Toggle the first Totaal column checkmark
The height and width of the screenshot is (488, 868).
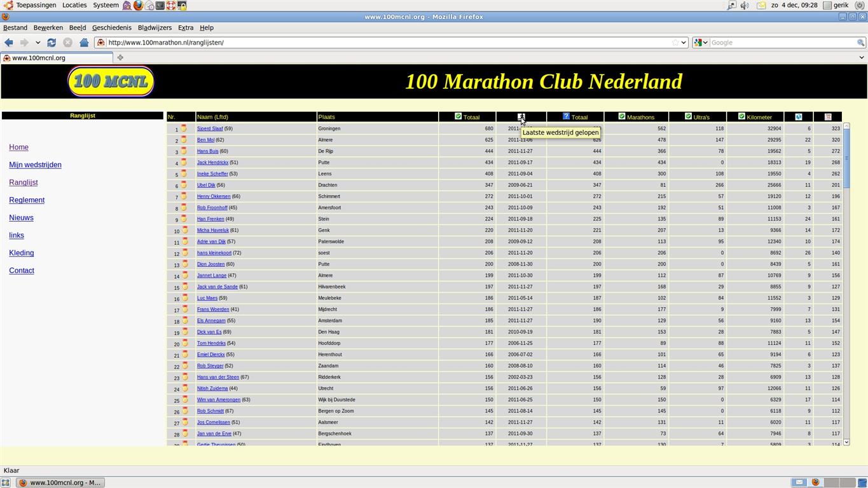pyautogui.click(x=458, y=116)
